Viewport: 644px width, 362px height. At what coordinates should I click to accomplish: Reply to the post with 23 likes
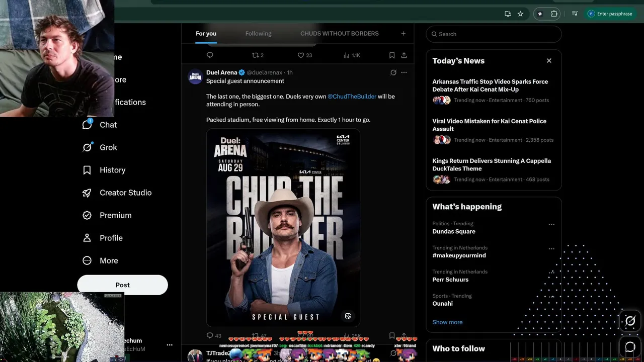tap(210, 55)
